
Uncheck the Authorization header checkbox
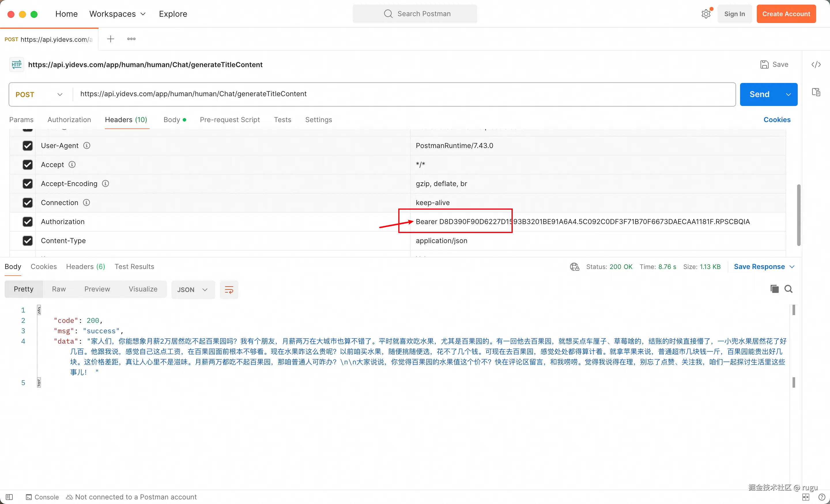[28, 221]
